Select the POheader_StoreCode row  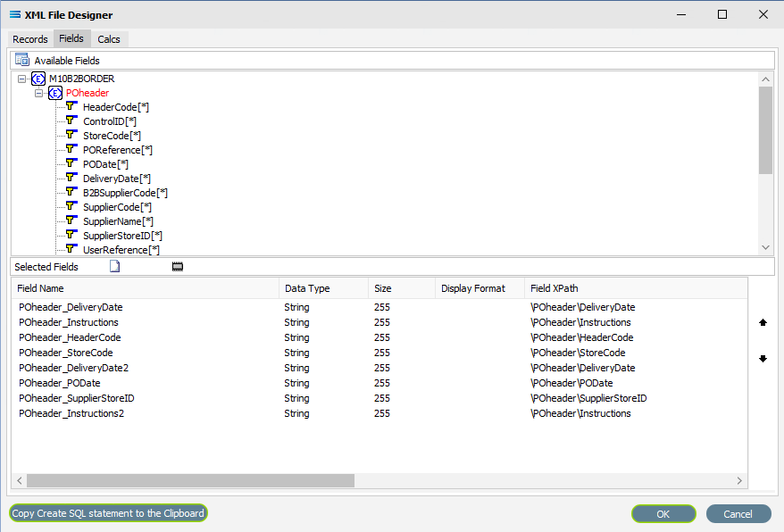pos(379,353)
